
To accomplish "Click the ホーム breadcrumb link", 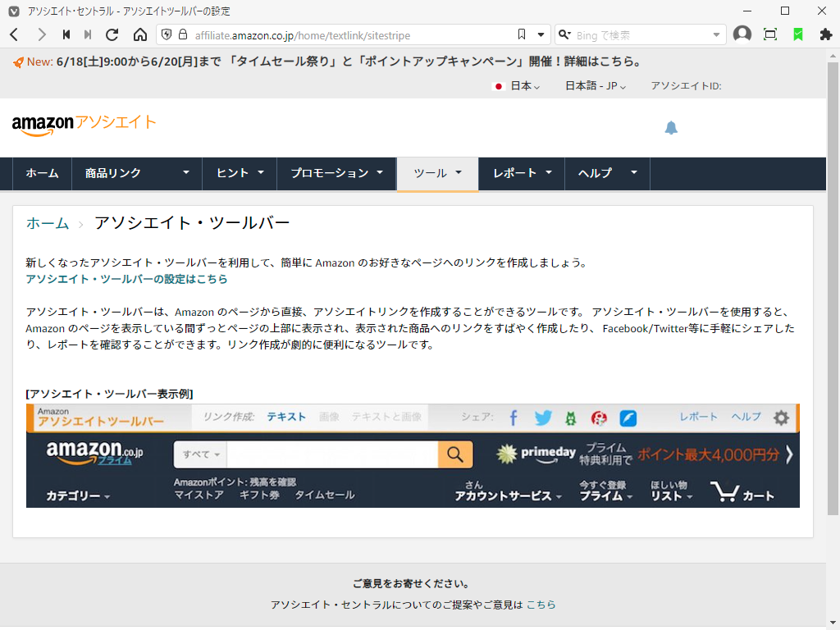I will pos(47,223).
